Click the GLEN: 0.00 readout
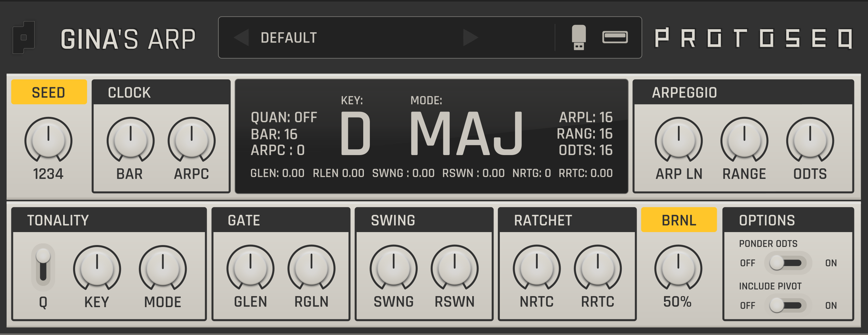Viewport: 868px width, 335px height. point(277,173)
